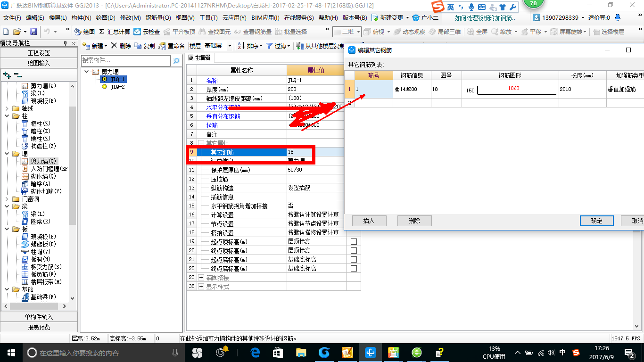Select 构造柱(Z) in navigation tree

(43, 146)
